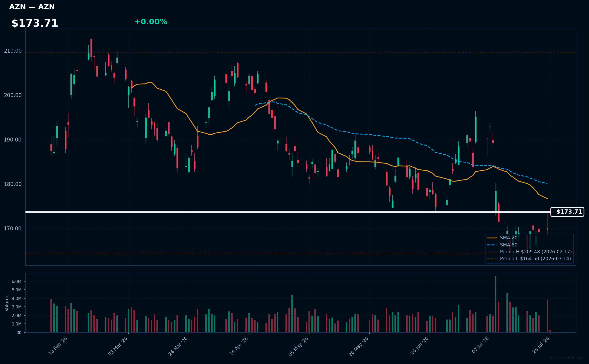
Task: Click the 180.00 price axis label
Action: tap(13, 184)
